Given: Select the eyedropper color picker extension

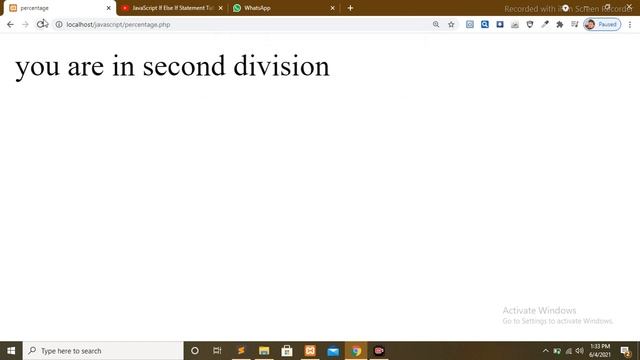Looking at the screenshot, I should [x=545, y=24].
